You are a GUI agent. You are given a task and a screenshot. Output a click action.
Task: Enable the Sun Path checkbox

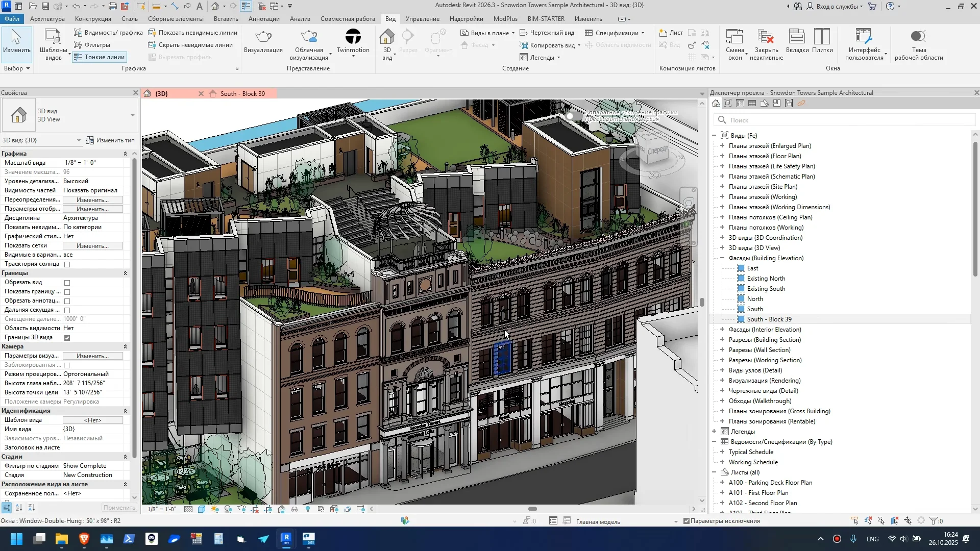[x=67, y=264]
